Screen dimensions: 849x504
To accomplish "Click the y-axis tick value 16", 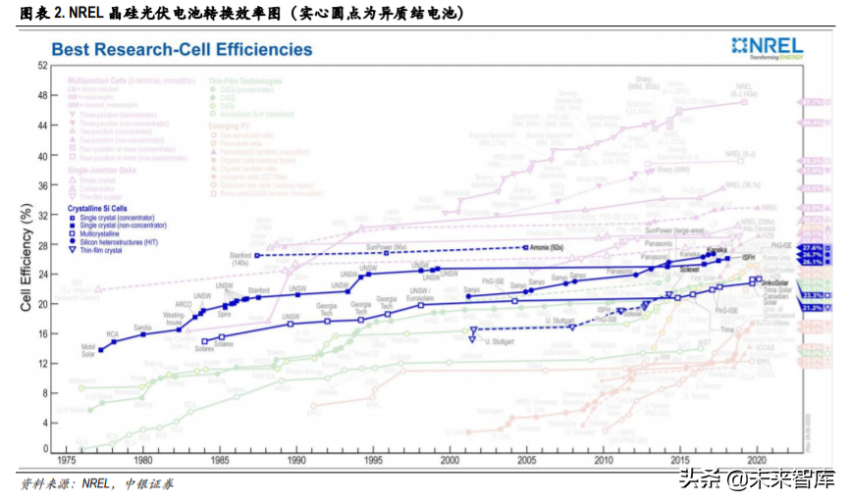I will pyautogui.click(x=42, y=334).
